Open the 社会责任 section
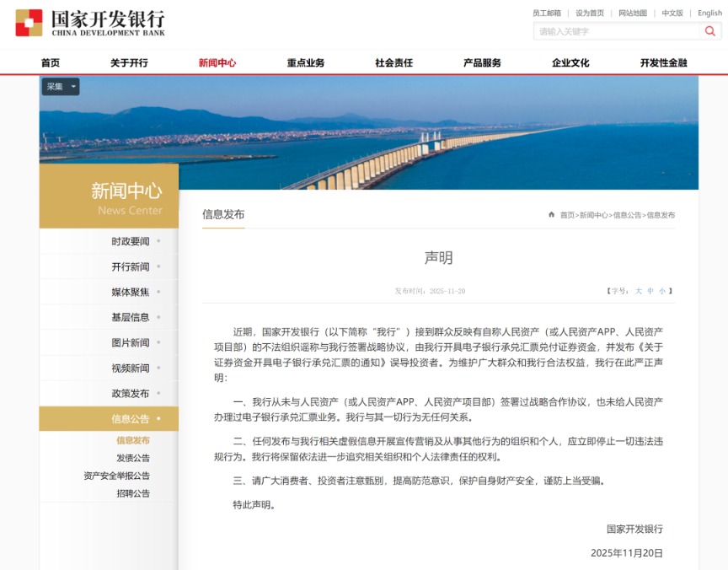 [x=393, y=62]
